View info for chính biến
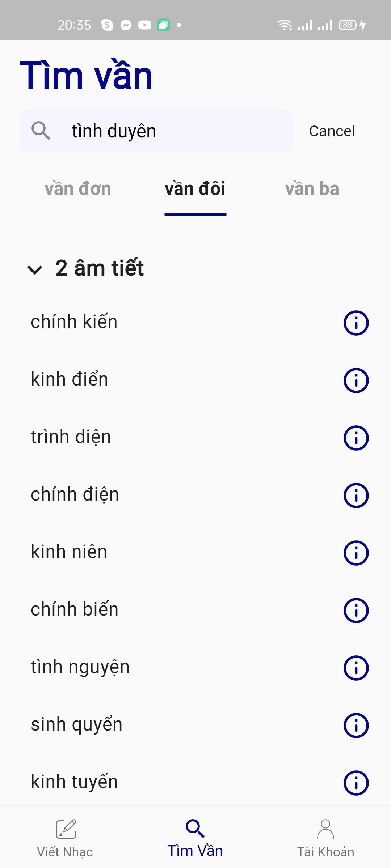The width and height of the screenshot is (391, 868). click(x=356, y=610)
